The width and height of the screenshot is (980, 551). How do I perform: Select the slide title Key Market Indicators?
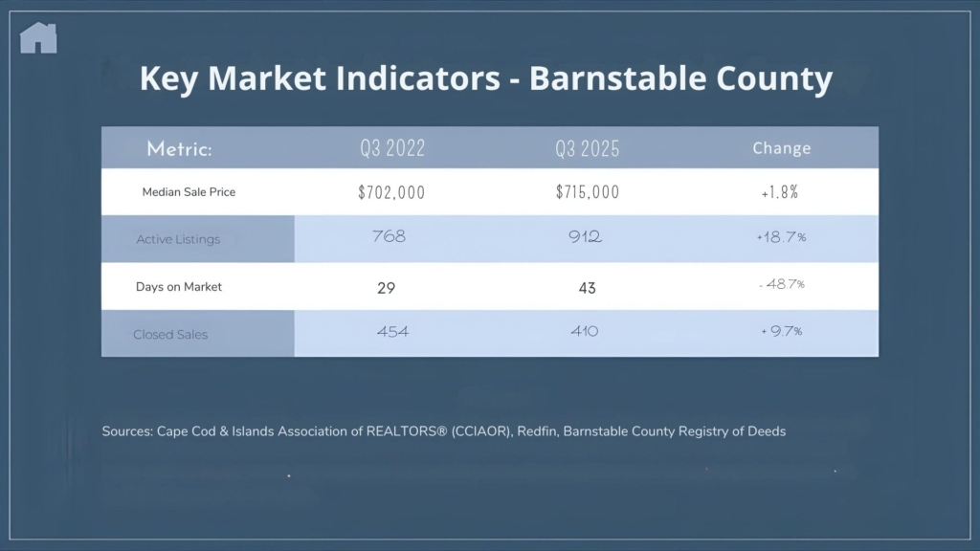(486, 78)
